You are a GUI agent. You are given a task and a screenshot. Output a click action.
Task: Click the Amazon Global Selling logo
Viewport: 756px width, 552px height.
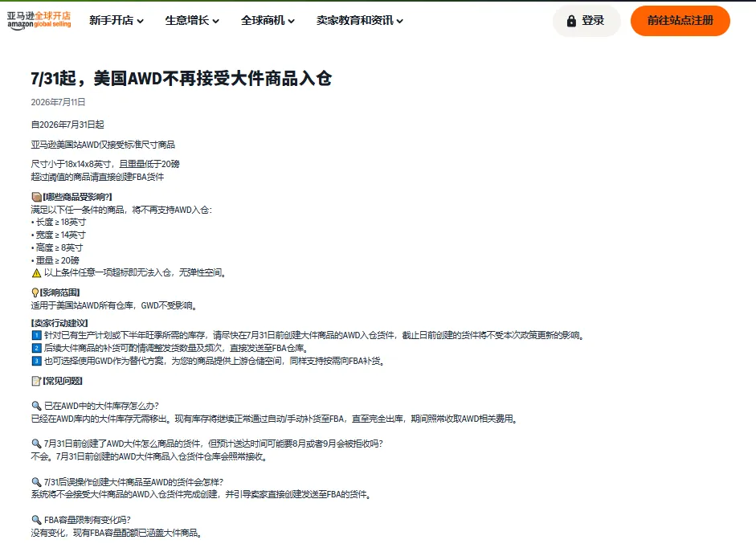click(x=39, y=20)
